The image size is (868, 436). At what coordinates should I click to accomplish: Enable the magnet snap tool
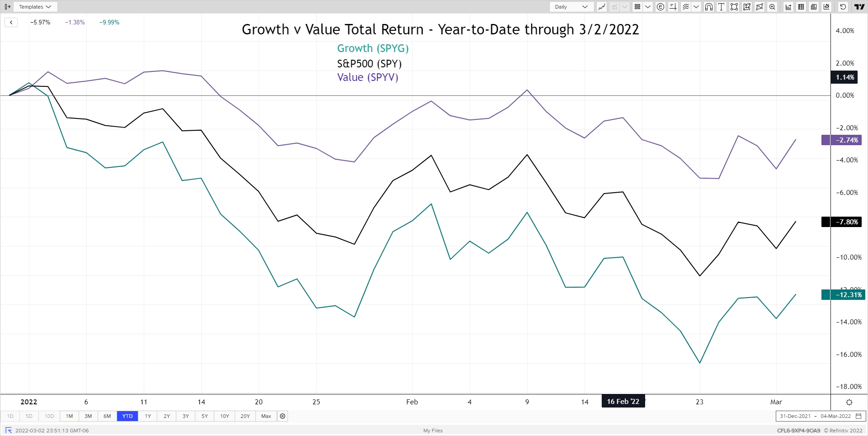coord(709,7)
